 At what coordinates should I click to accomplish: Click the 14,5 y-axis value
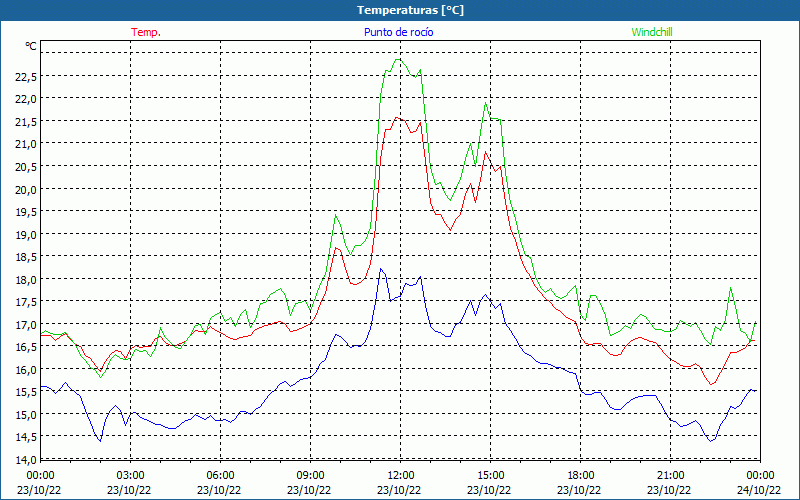point(26,437)
